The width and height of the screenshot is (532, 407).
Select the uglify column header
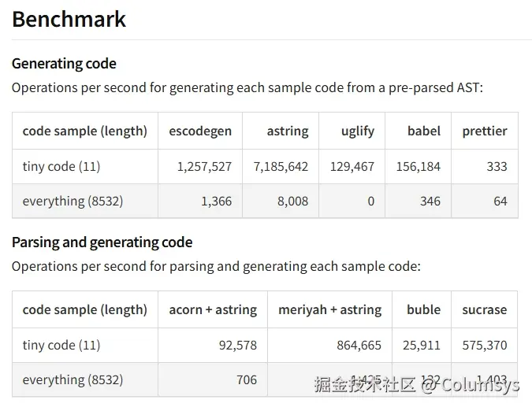(x=358, y=131)
